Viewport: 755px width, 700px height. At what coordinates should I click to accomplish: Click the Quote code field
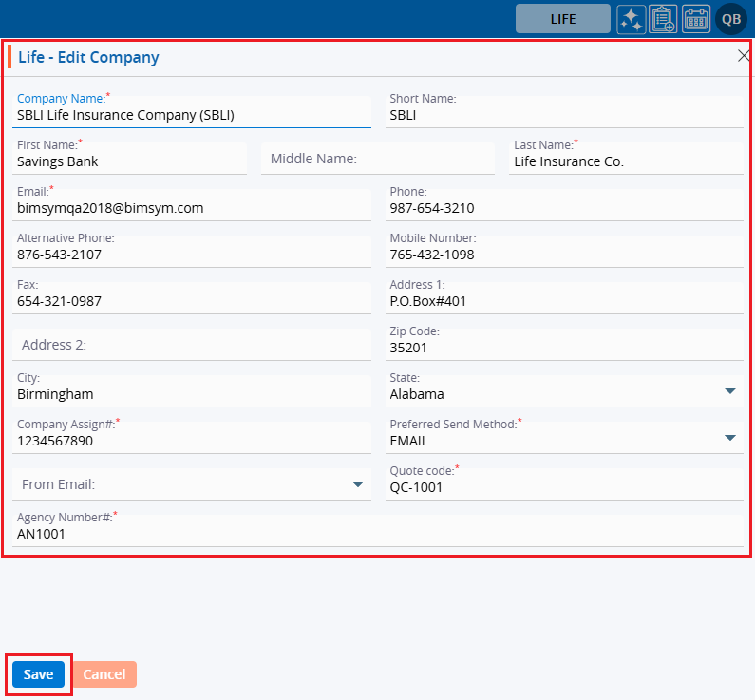564,487
